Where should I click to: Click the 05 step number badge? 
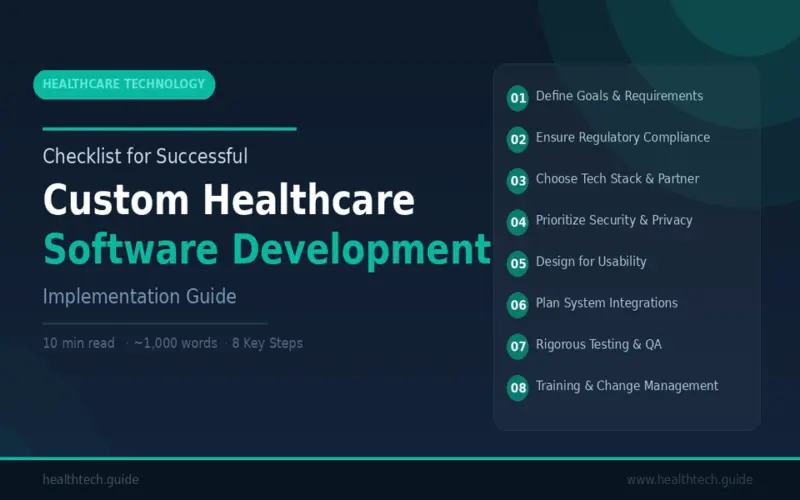coord(518,264)
